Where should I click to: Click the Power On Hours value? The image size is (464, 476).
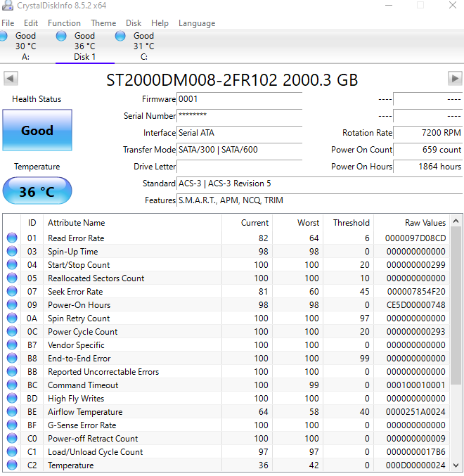[x=427, y=167]
